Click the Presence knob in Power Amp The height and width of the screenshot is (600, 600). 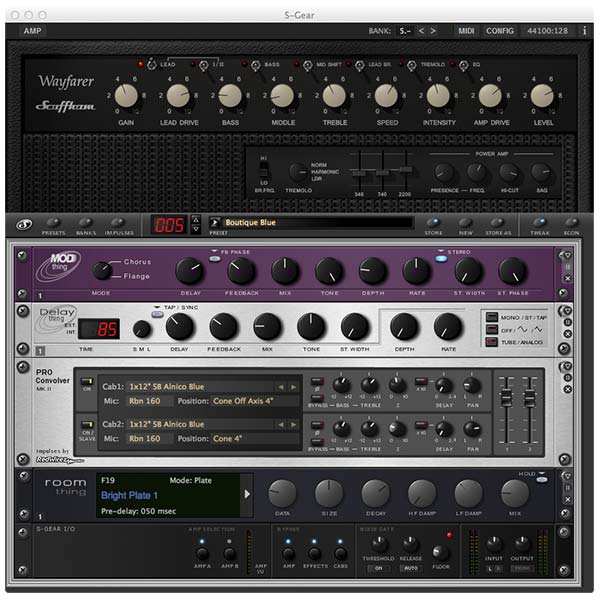click(x=444, y=173)
